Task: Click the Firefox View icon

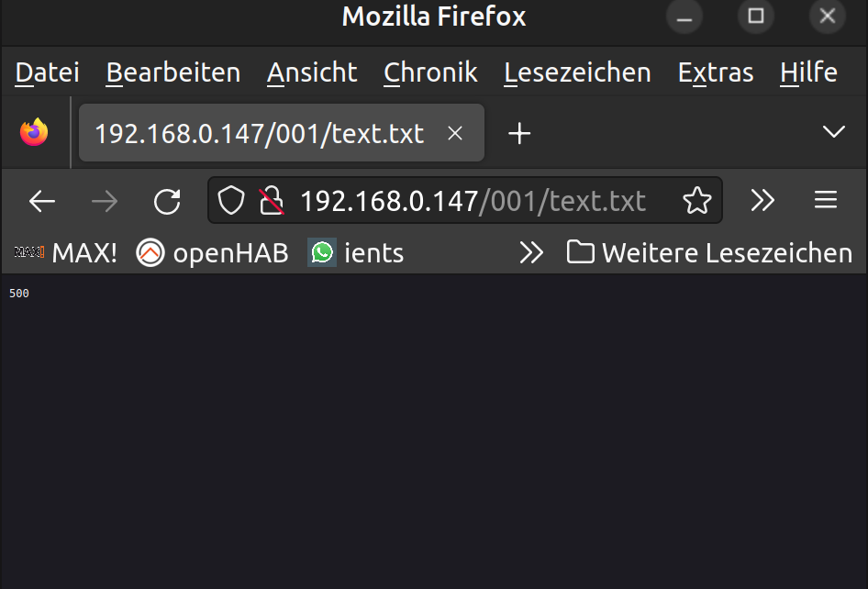Action: point(34,133)
